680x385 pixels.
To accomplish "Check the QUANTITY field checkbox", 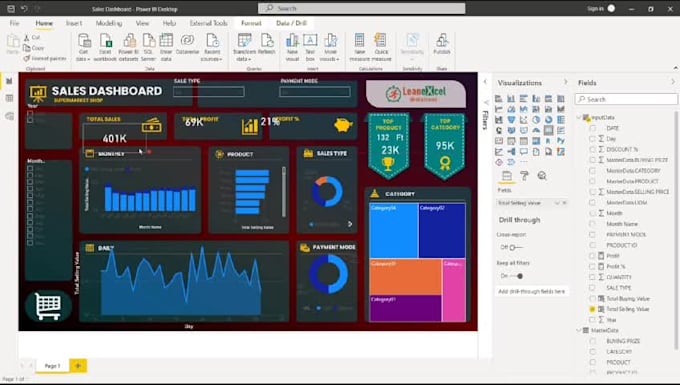I will click(592, 277).
